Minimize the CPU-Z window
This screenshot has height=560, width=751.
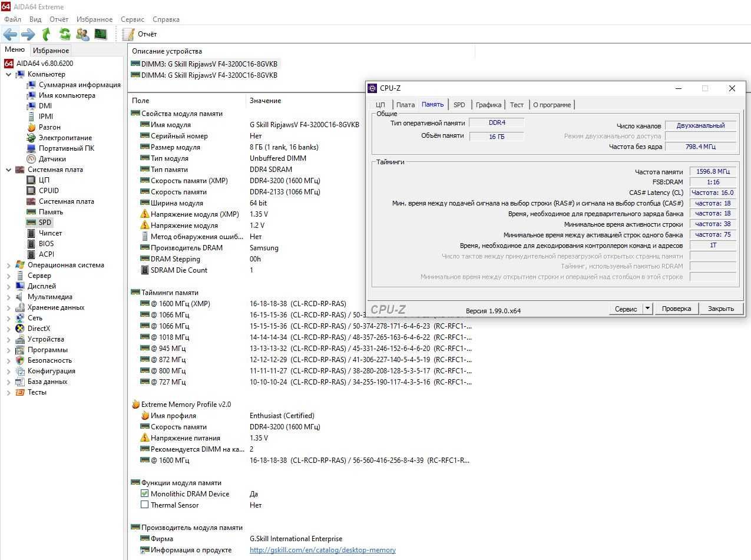coord(679,88)
